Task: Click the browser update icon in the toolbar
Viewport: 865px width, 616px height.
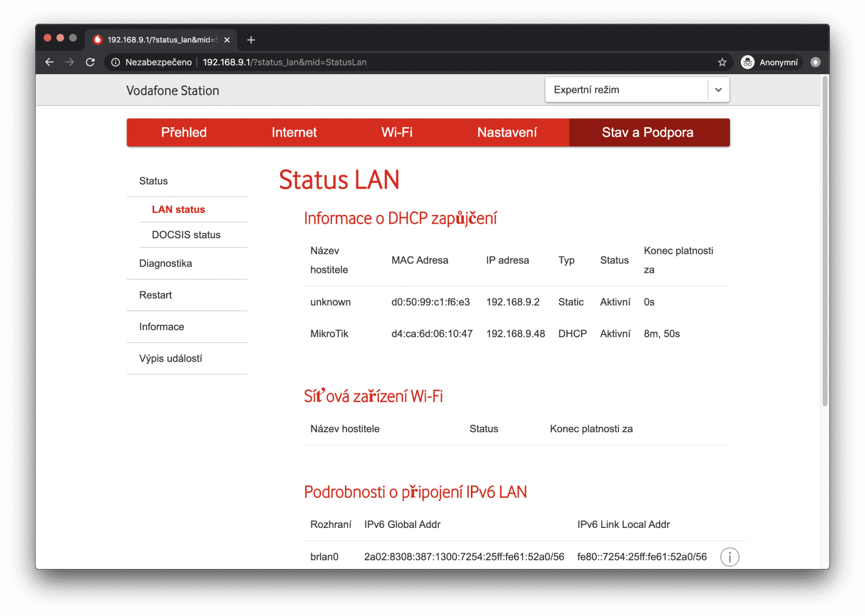Action: [x=815, y=62]
